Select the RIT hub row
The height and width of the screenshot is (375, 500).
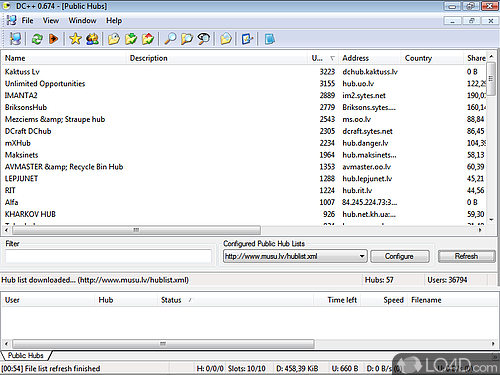244,190
